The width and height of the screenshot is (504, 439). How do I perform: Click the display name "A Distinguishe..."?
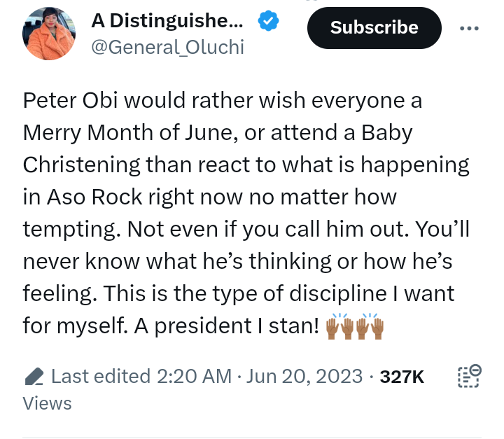[168, 22]
